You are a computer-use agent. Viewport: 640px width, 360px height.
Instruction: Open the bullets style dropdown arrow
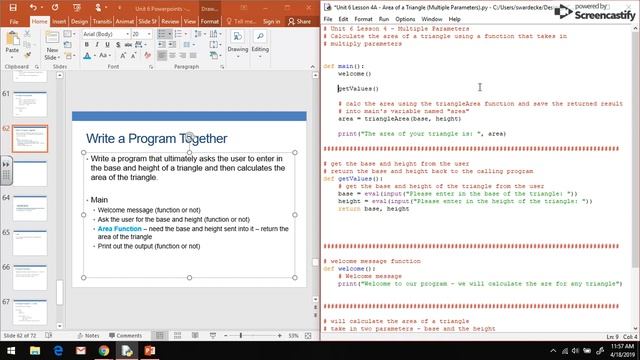click(x=169, y=34)
